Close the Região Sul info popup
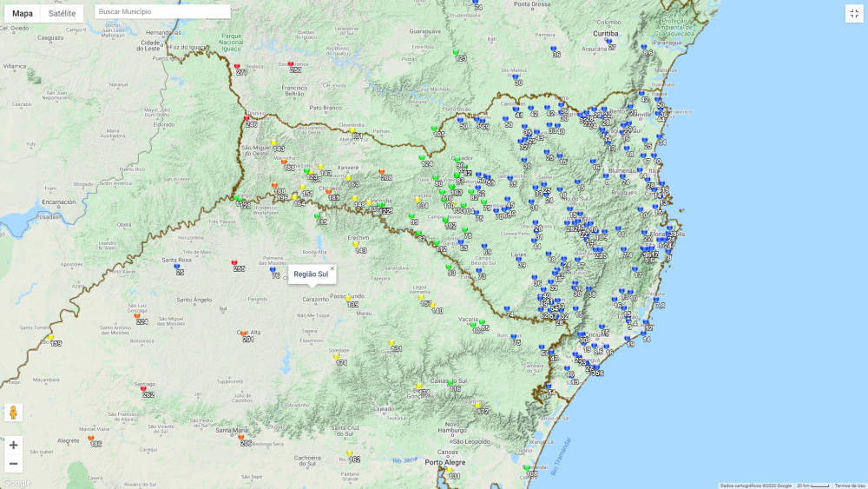The width and height of the screenshot is (868, 489). pos(332,268)
